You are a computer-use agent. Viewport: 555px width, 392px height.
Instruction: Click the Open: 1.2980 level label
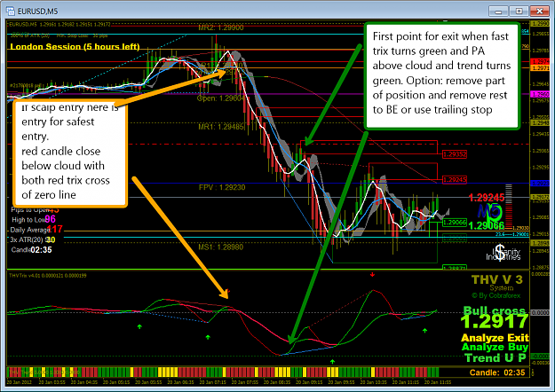[x=220, y=98]
